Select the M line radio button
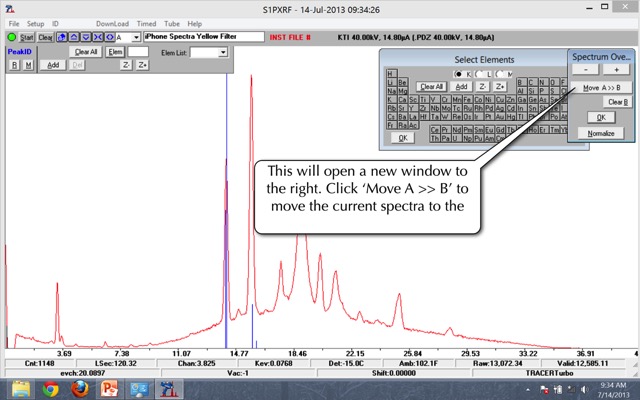The image size is (640, 400). click(500, 74)
